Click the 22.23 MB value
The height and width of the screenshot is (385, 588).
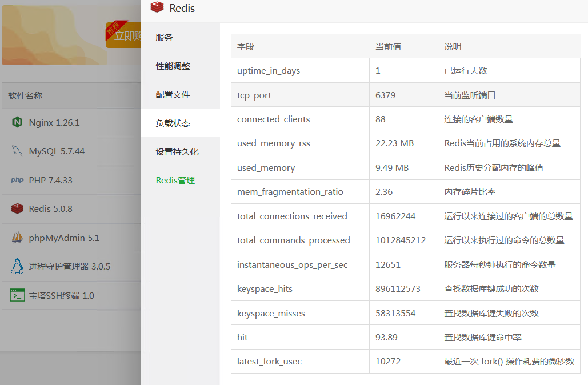(394, 143)
